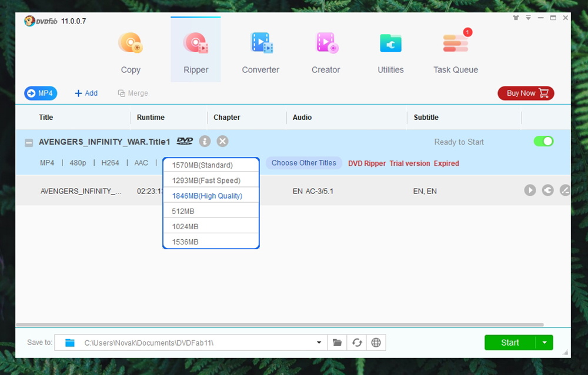
Task: Select the 1536MB output size
Action: click(211, 241)
